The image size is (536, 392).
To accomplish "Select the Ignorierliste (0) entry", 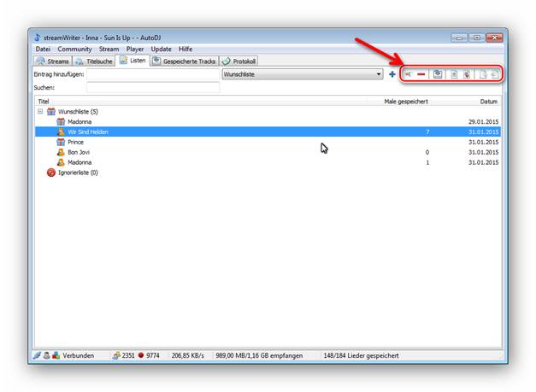I will [78, 173].
